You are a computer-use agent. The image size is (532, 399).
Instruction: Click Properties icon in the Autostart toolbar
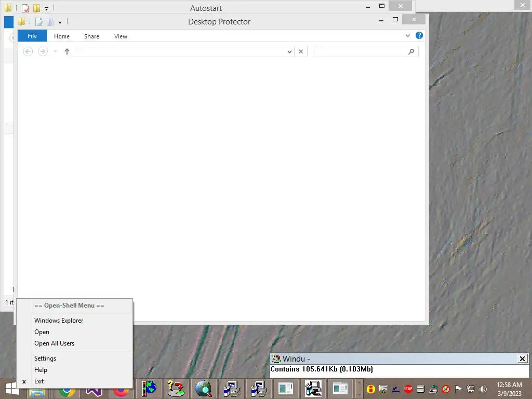tap(25, 8)
